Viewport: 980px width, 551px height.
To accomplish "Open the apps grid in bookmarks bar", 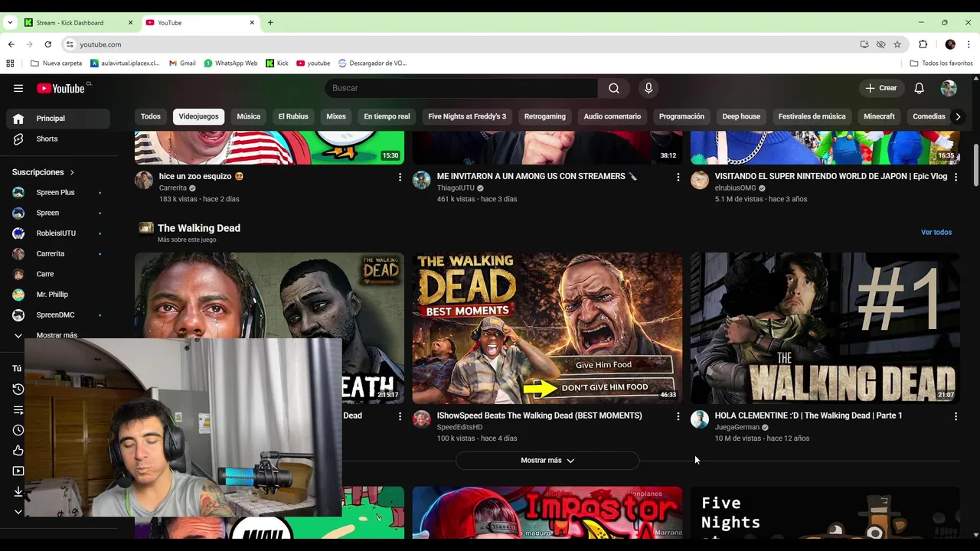I will click(x=11, y=64).
